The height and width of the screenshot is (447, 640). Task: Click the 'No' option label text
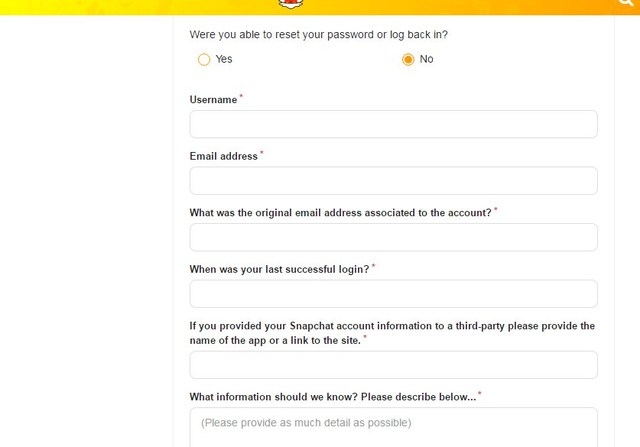tap(427, 59)
